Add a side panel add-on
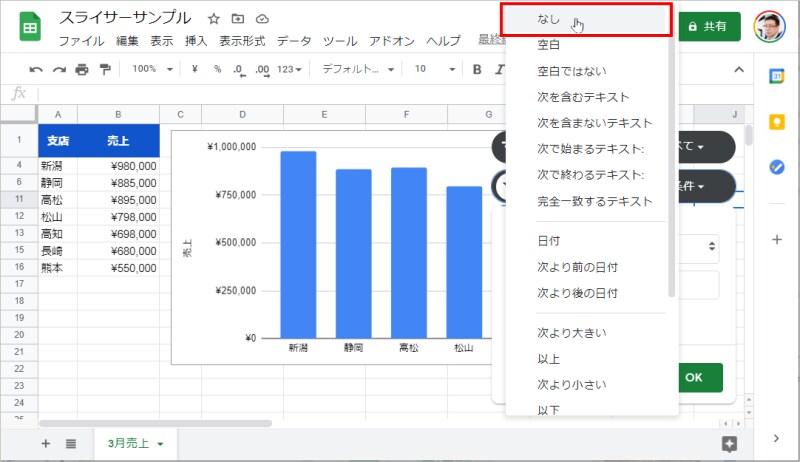This screenshot has height=462, width=800. pos(777,240)
